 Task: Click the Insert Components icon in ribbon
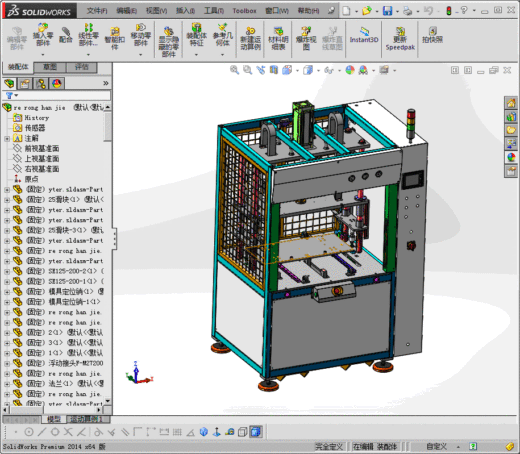click(43, 35)
